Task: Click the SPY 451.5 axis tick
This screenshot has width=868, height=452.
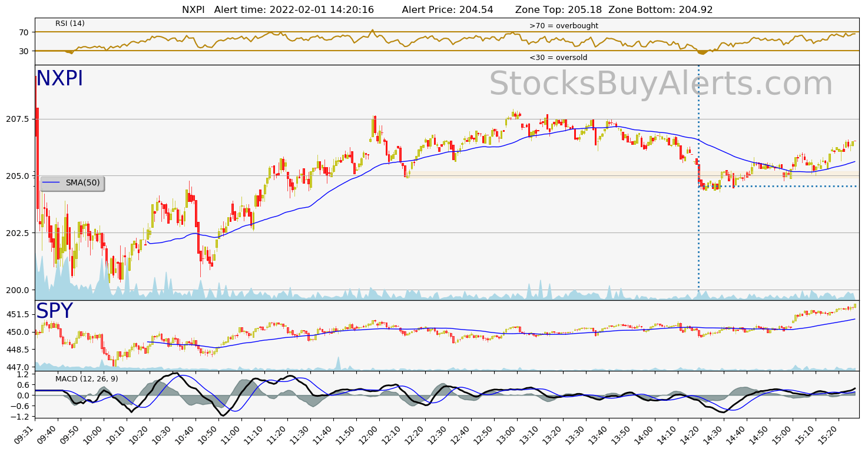Action: tap(18, 315)
